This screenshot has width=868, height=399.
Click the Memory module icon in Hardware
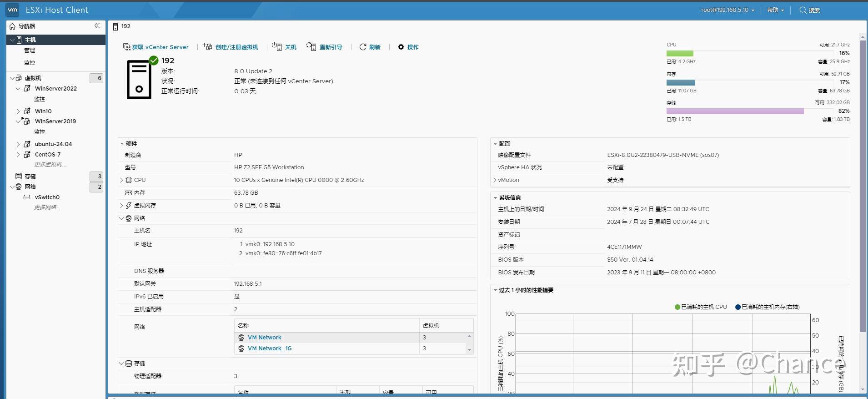click(x=129, y=193)
